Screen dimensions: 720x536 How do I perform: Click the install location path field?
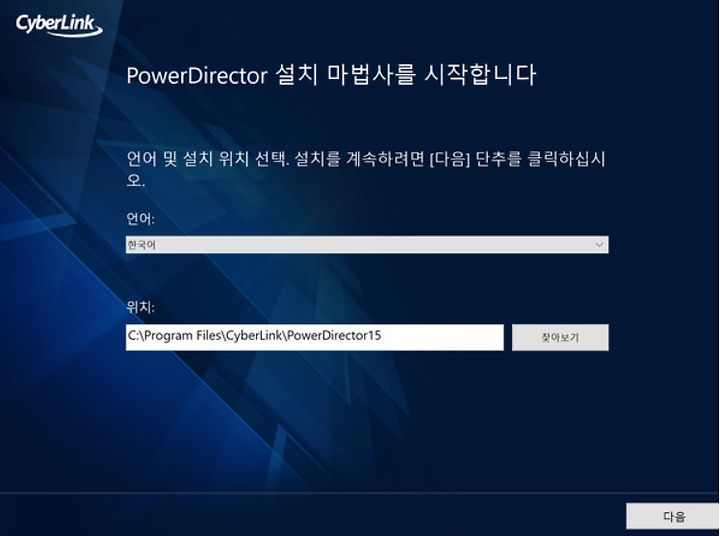(315, 337)
